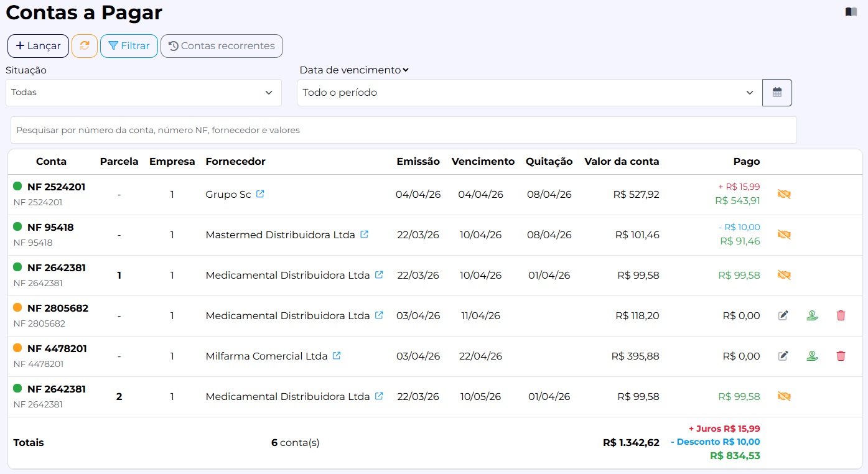
Task: Click supplier name Grupo Sc
Action: point(228,194)
